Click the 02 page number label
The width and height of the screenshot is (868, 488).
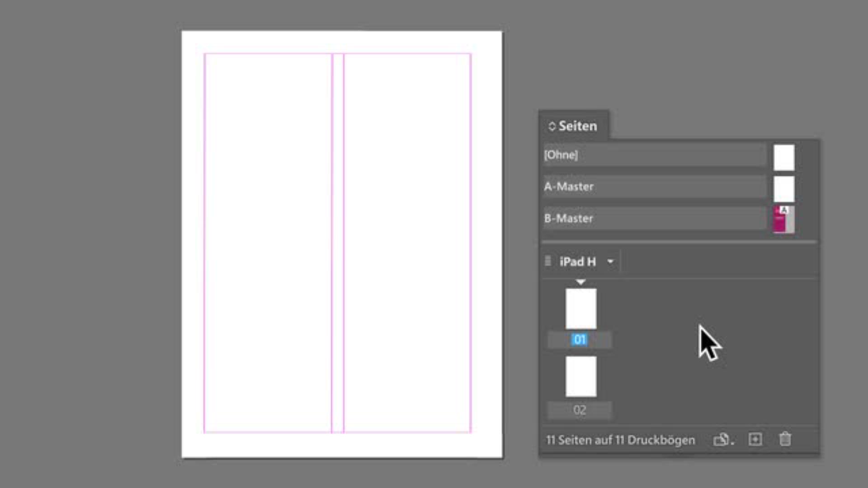click(580, 410)
